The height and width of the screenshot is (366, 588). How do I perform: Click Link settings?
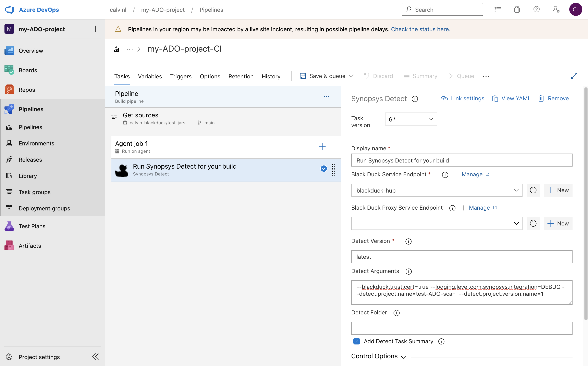(x=463, y=99)
